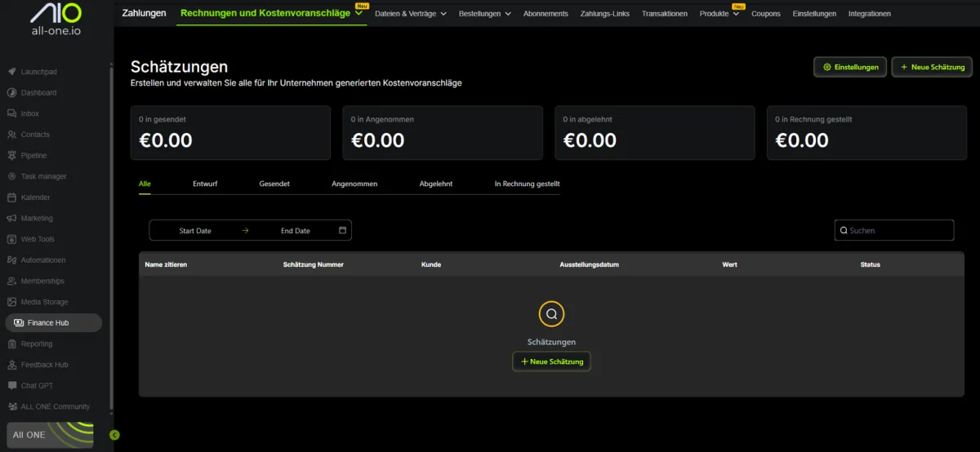Click the ALL ONE Community icon
980x452 pixels.
click(12, 406)
